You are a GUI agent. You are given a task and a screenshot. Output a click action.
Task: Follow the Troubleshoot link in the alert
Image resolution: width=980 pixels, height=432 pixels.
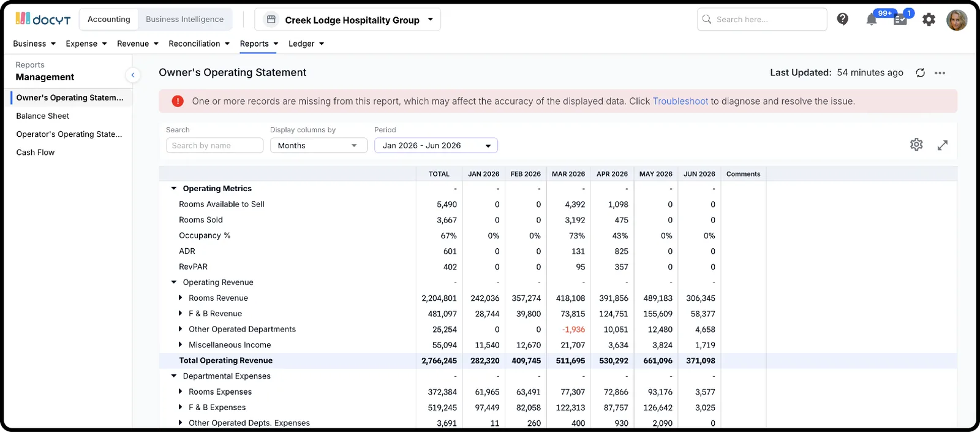point(680,101)
